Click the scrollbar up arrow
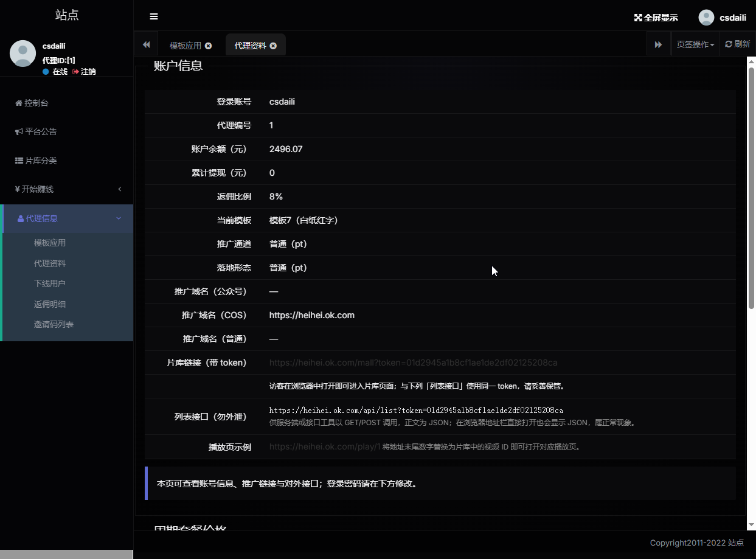Image resolution: width=756 pixels, height=559 pixels. (751, 62)
